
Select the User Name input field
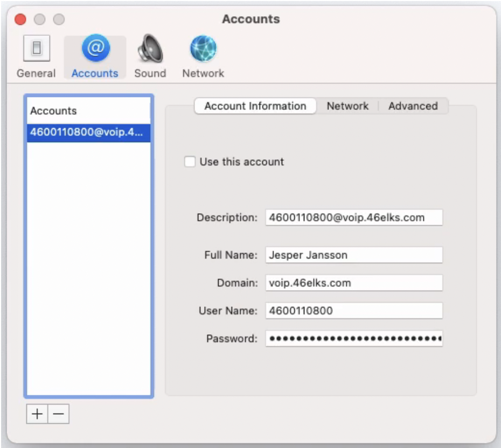click(x=353, y=311)
